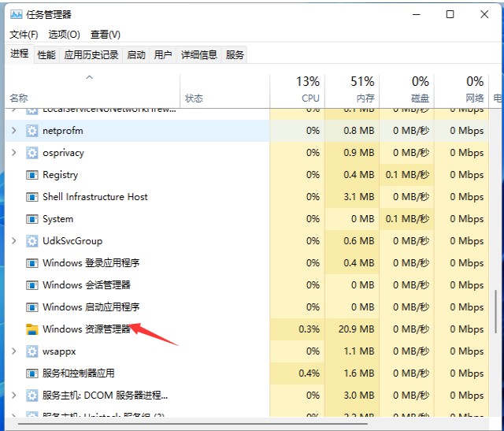Screen dimensions: 504x431
Task: Expand the osprivacy process group
Action: pyautogui.click(x=14, y=153)
